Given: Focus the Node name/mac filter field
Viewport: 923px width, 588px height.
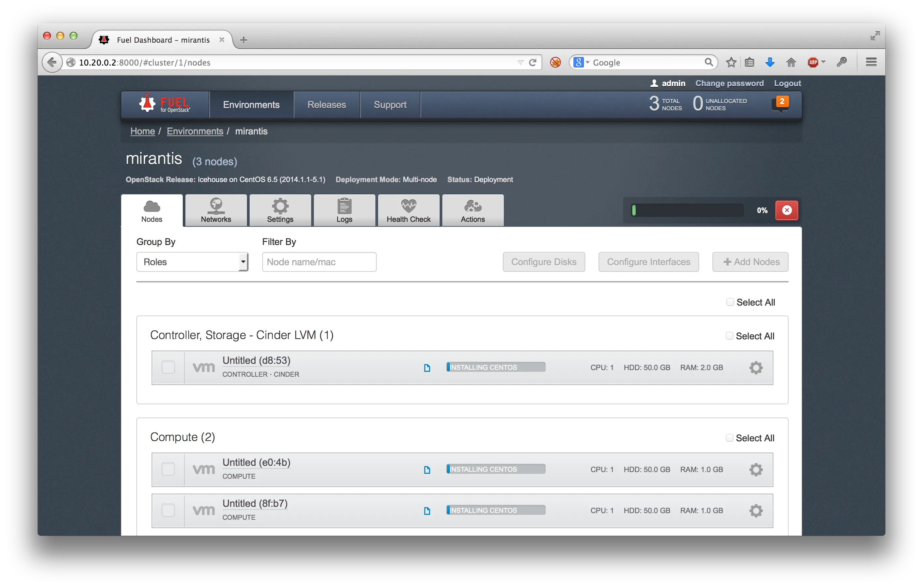Looking at the screenshot, I should (319, 262).
